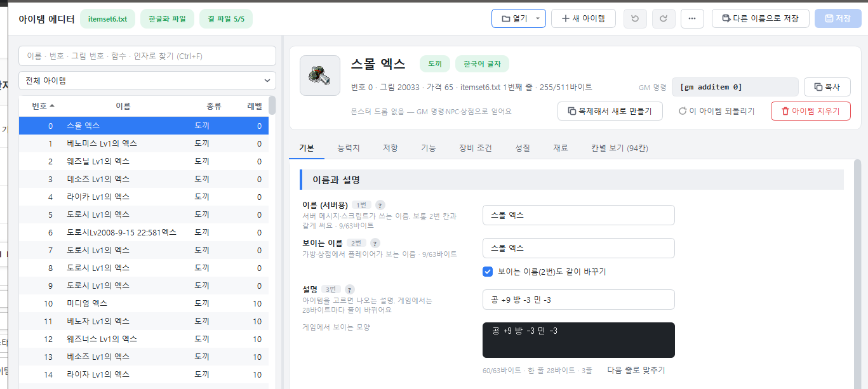Click help icon next to 이름 (서버용)
This screenshot has height=389, width=868.
click(x=380, y=205)
